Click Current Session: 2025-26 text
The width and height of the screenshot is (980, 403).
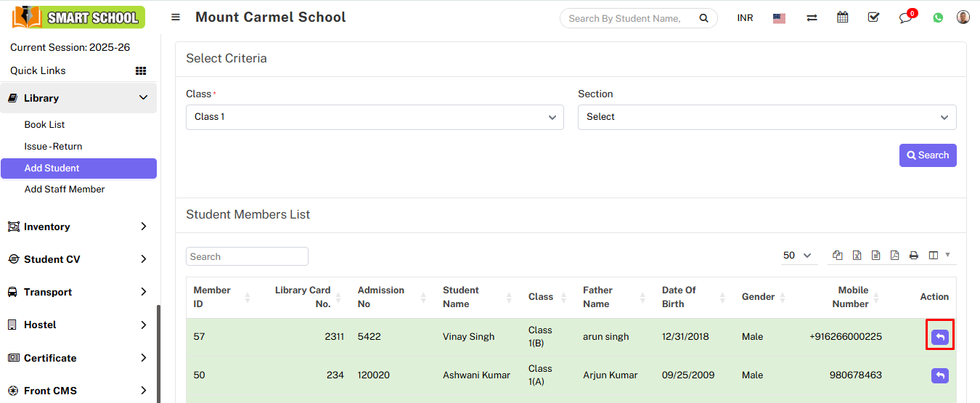[x=70, y=47]
